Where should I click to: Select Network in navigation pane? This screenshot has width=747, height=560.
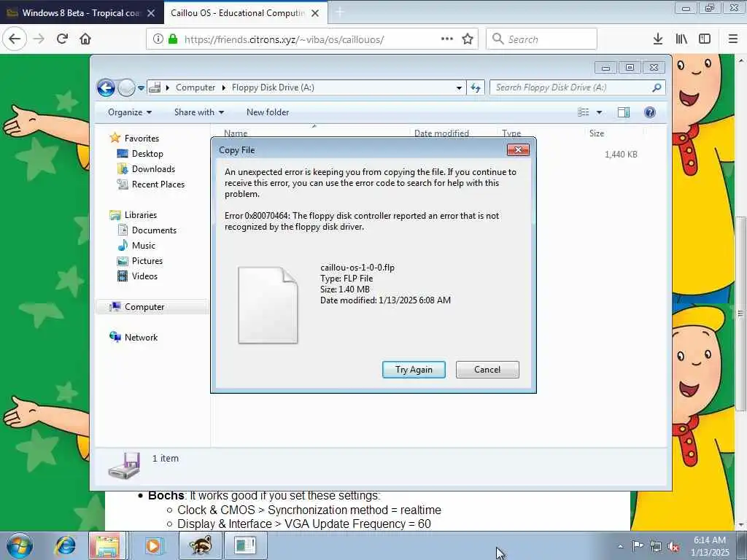[141, 337]
